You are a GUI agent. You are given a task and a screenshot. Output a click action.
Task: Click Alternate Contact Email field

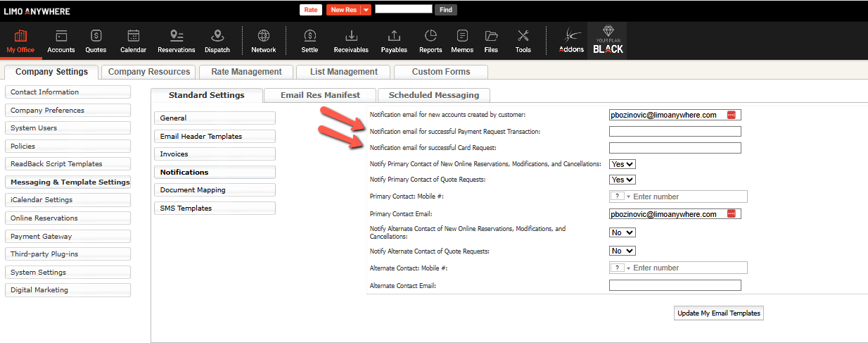[x=675, y=285]
